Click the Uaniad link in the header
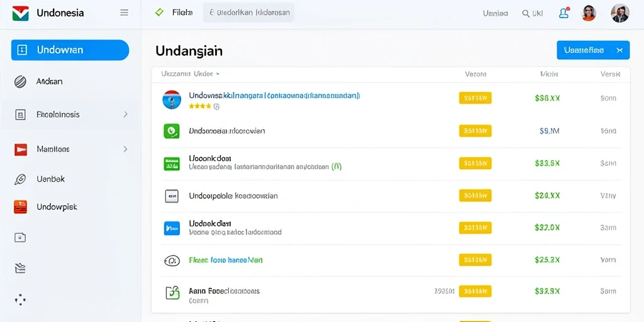 [496, 13]
